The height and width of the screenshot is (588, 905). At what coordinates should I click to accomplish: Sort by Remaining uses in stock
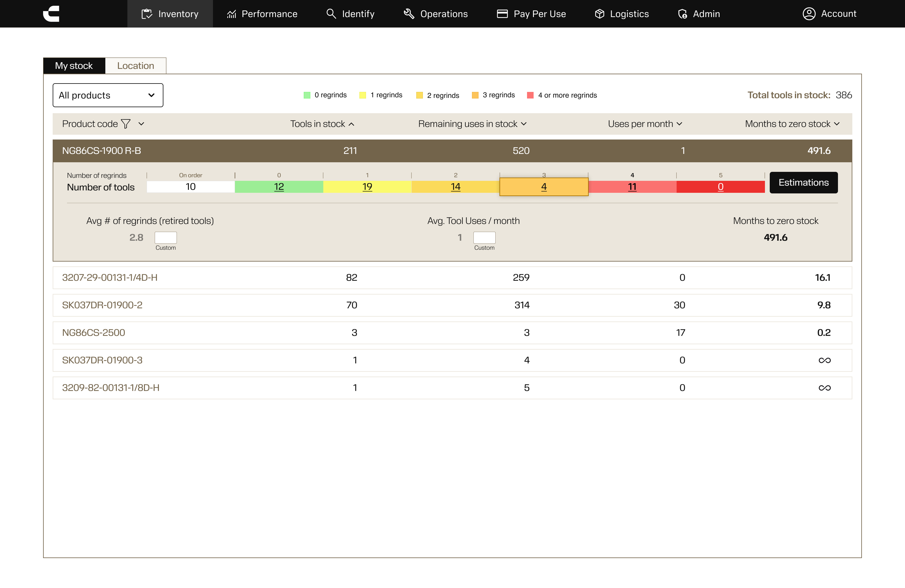tap(472, 124)
